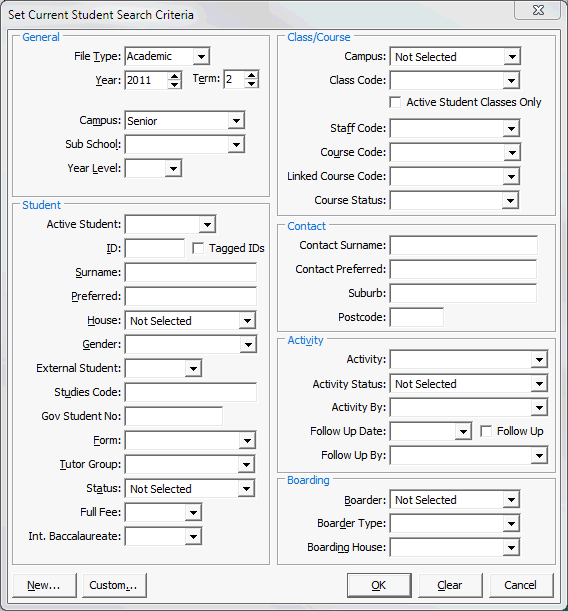
Task: Tick the Tagged IDs checkbox
Action: click(x=198, y=248)
